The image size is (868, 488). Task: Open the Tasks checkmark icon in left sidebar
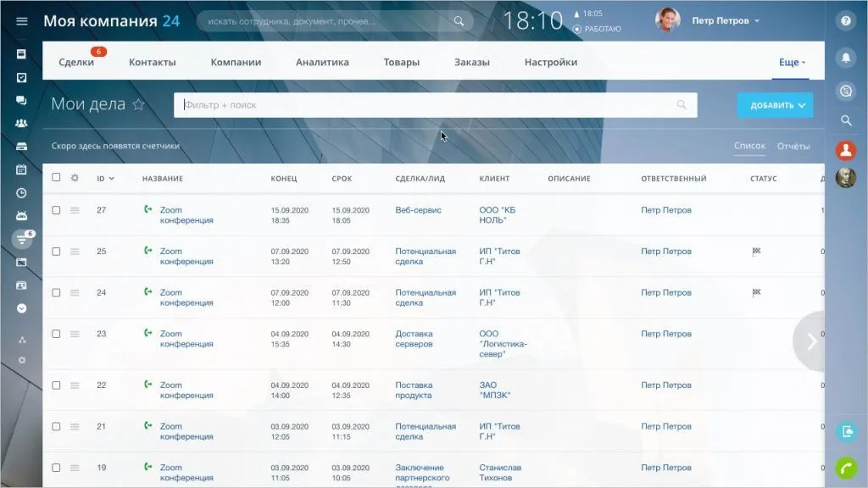(21, 77)
